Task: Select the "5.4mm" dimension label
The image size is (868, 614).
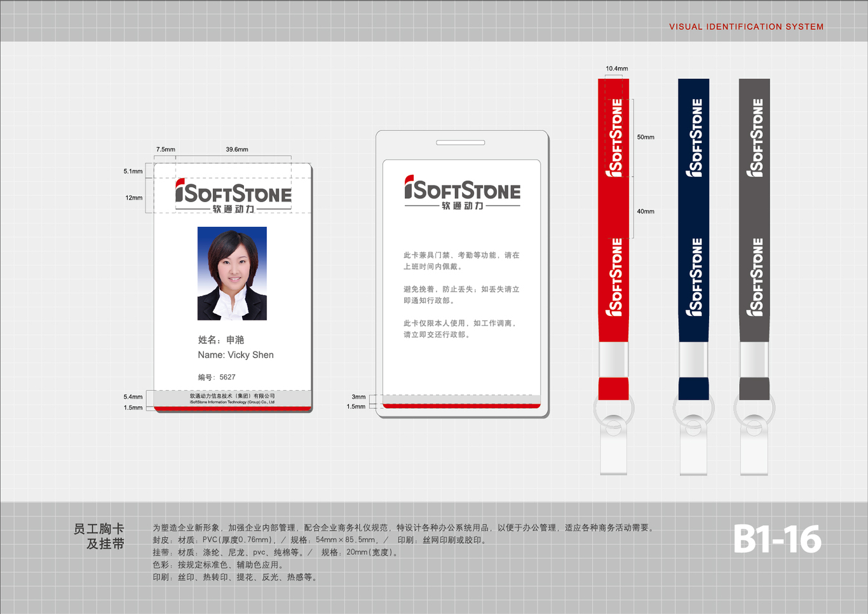Action: (x=133, y=397)
